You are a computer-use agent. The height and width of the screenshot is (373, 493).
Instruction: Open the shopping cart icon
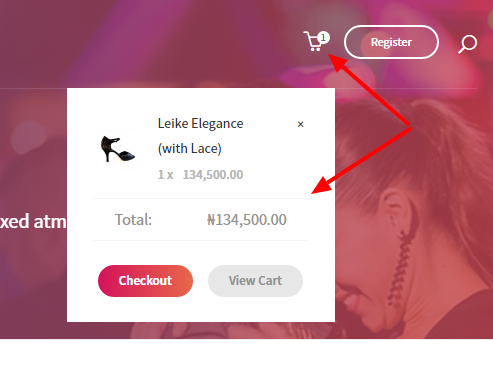pos(313,41)
